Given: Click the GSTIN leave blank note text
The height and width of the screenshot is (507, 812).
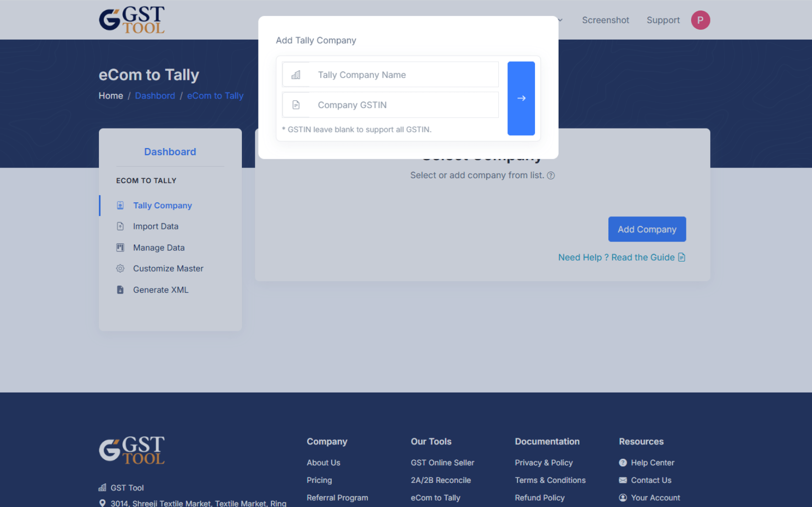Looking at the screenshot, I should 356,130.
